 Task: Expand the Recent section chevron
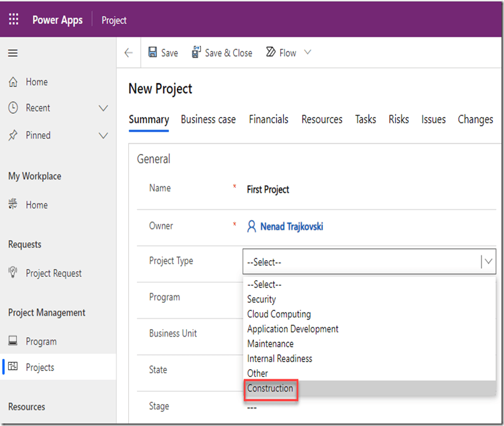[104, 108]
